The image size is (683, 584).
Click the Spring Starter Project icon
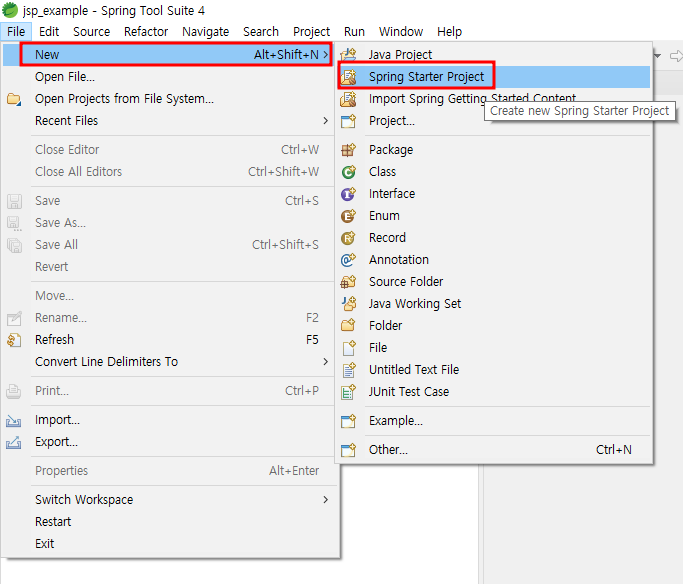(x=348, y=77)
